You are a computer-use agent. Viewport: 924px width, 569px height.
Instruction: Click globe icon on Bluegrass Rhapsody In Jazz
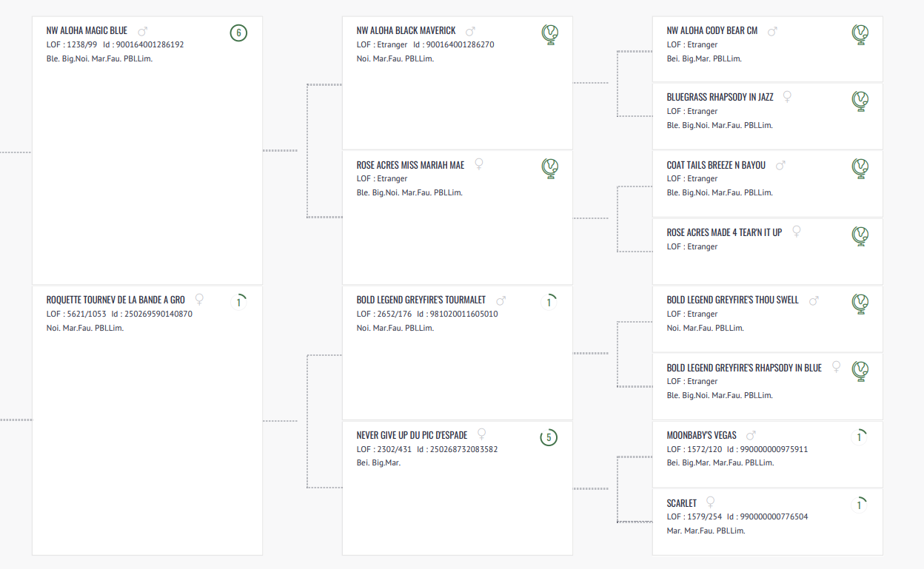860,100
